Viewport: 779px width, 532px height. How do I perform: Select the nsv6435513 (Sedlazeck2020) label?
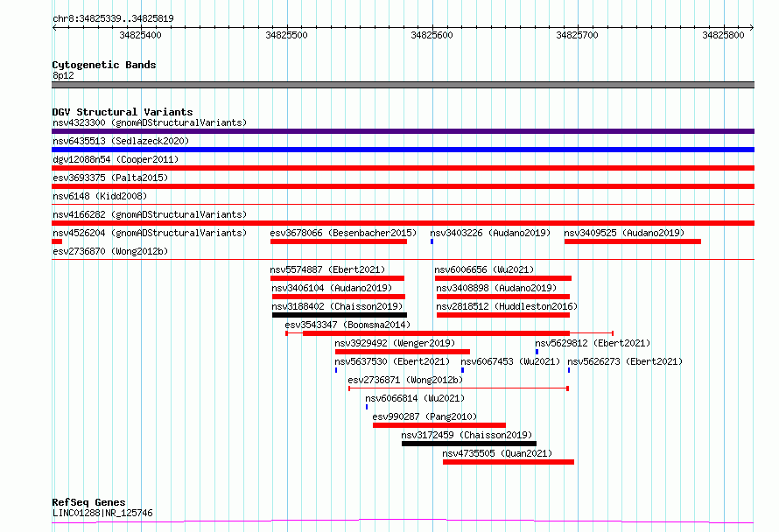click(121, 141)
